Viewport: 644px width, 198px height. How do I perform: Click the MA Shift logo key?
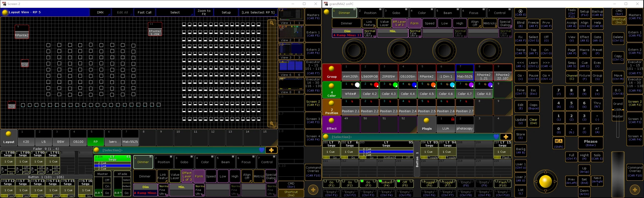[558, 143]
